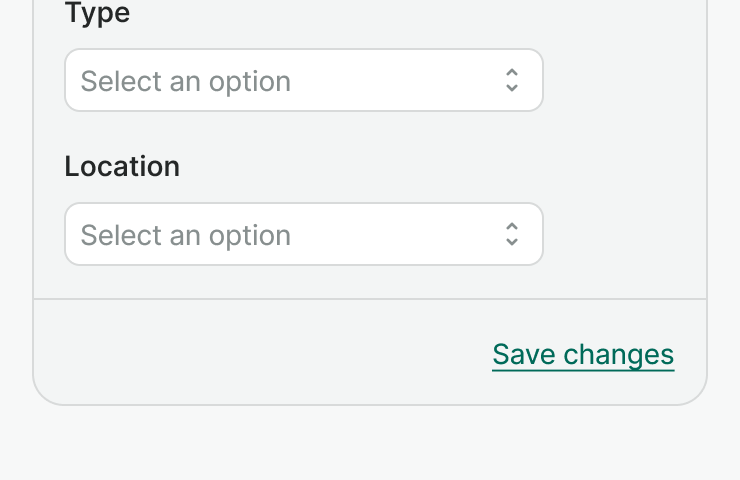
Task: Click the lower arrow of the Type chevron
Action: [x=512, y=88]
